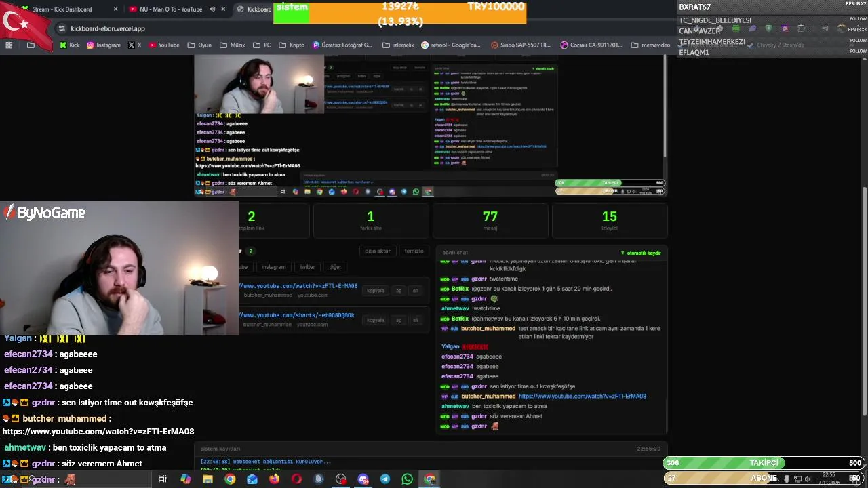Open the retinol Google bookmark
868x488 pixels.
(x=451, y=45)
